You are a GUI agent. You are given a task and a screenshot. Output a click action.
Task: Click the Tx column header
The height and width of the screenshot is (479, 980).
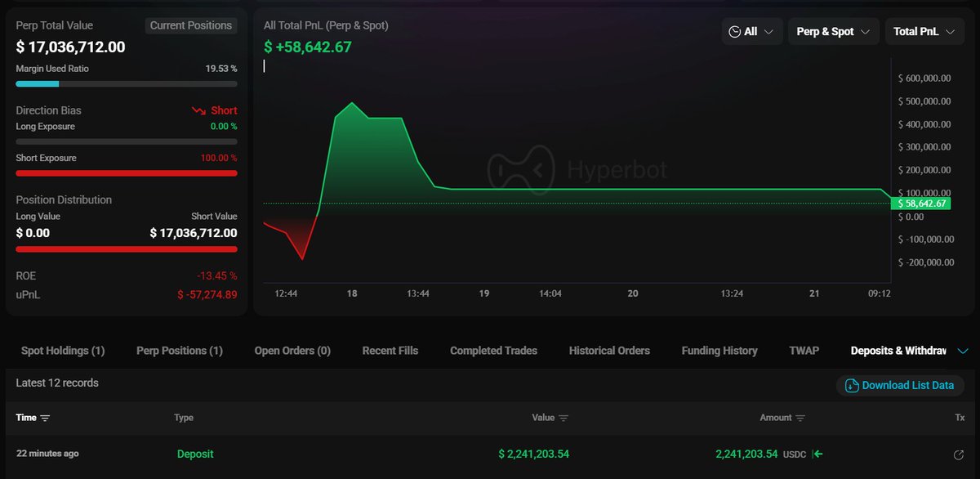click(x=960, y=418)
